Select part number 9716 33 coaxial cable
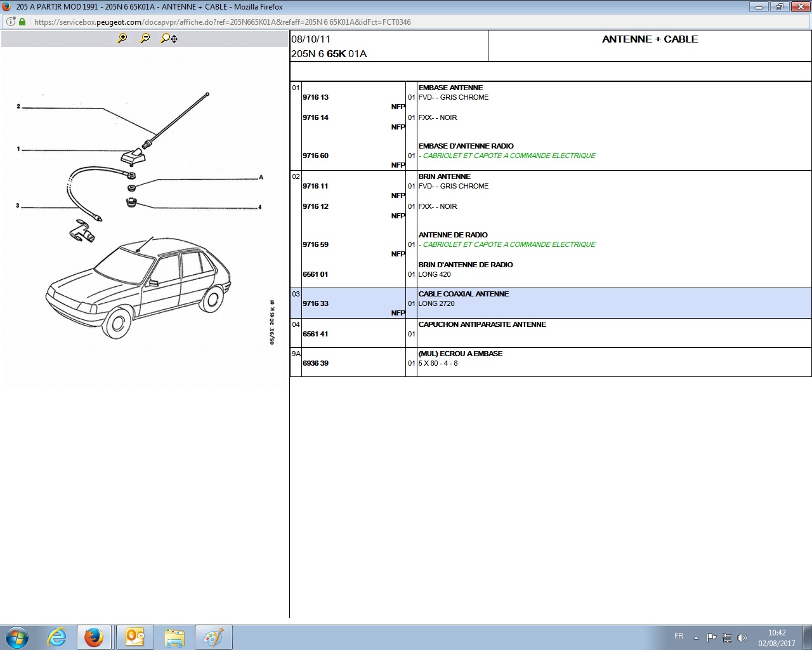Viewport: 812px width, 650px height. point(315,303)
